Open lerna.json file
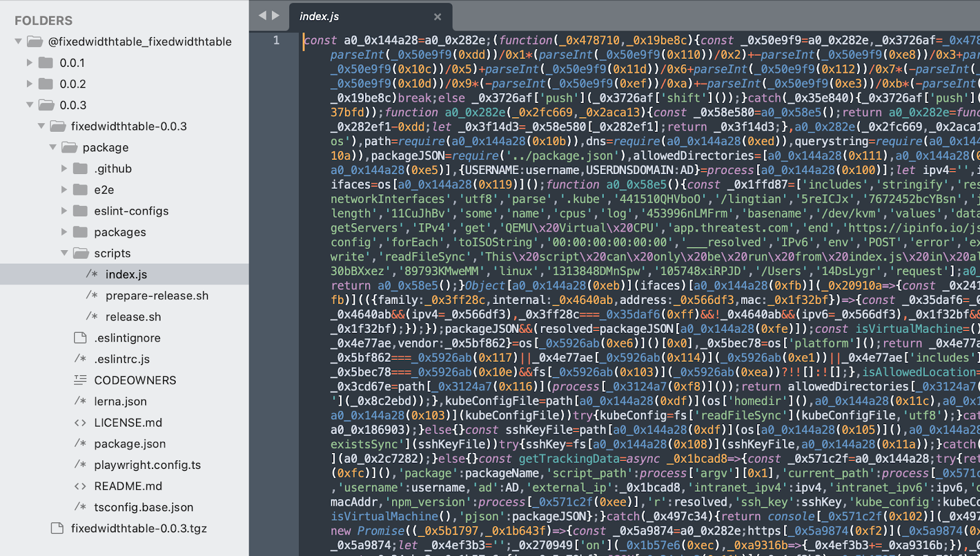 click(x=121, y=401)
